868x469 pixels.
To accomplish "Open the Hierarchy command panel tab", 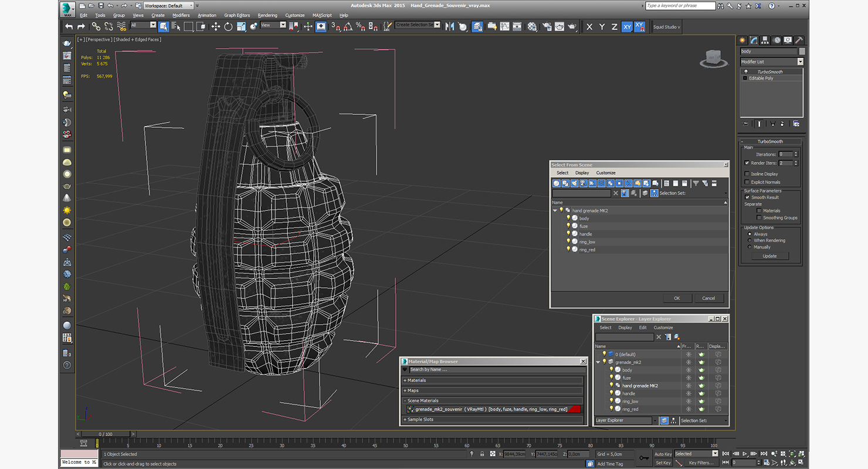I will [x=765, y=40].
